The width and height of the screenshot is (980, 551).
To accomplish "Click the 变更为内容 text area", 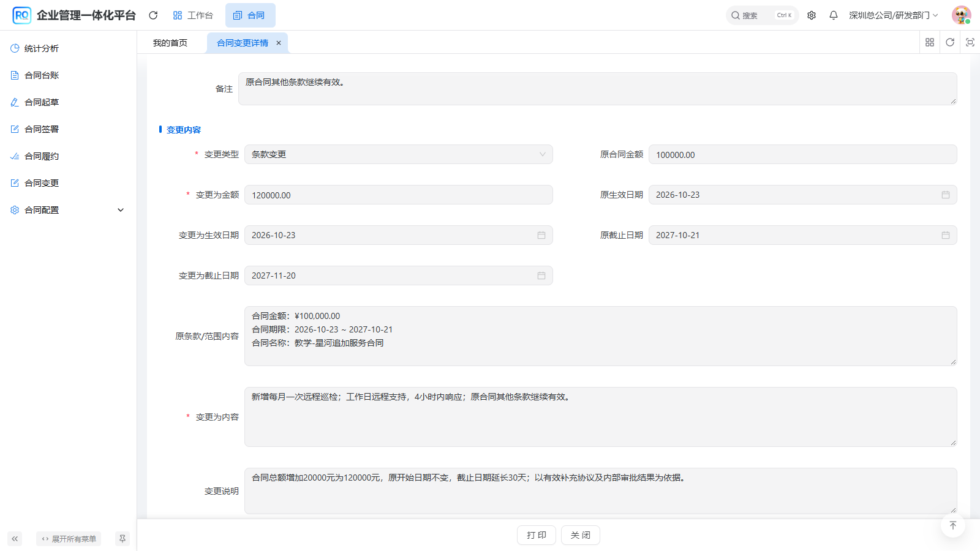I will click(x=601, y=417).
